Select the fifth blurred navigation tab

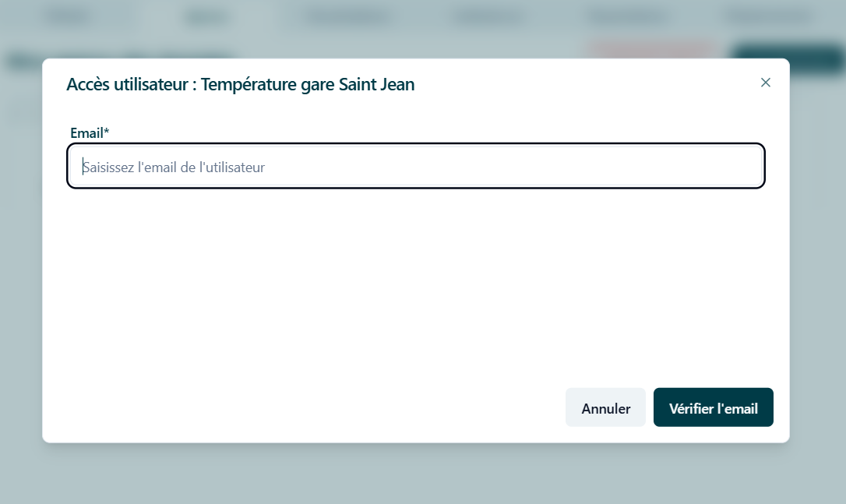626,16
